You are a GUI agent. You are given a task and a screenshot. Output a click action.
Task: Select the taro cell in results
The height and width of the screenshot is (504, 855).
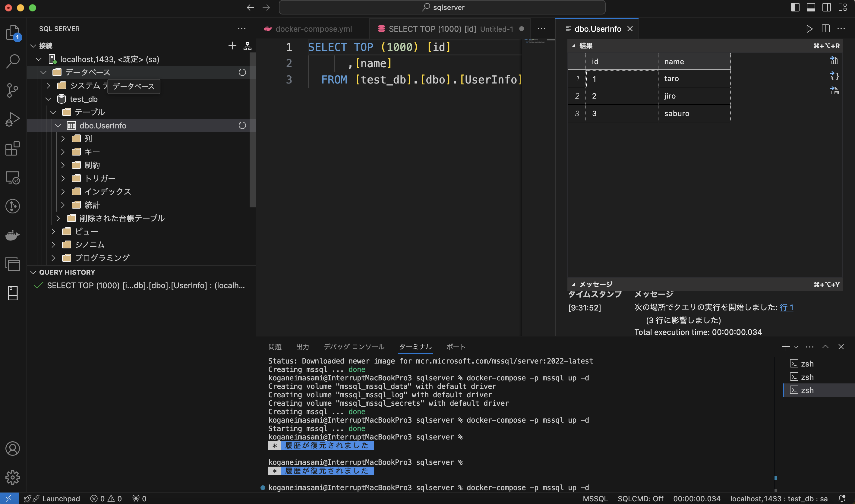(x=694, y=78)
